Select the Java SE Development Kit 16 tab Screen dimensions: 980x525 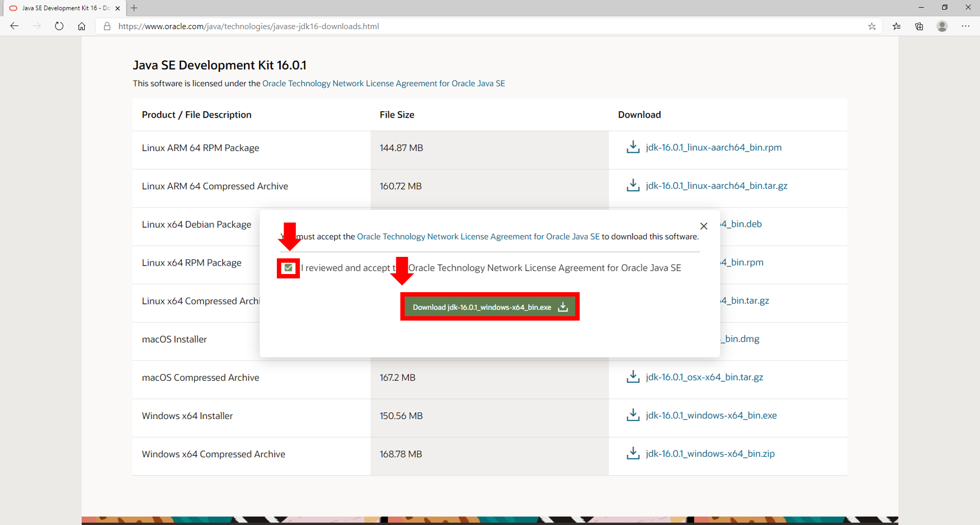pyautogui.click(x=64, y=8)
